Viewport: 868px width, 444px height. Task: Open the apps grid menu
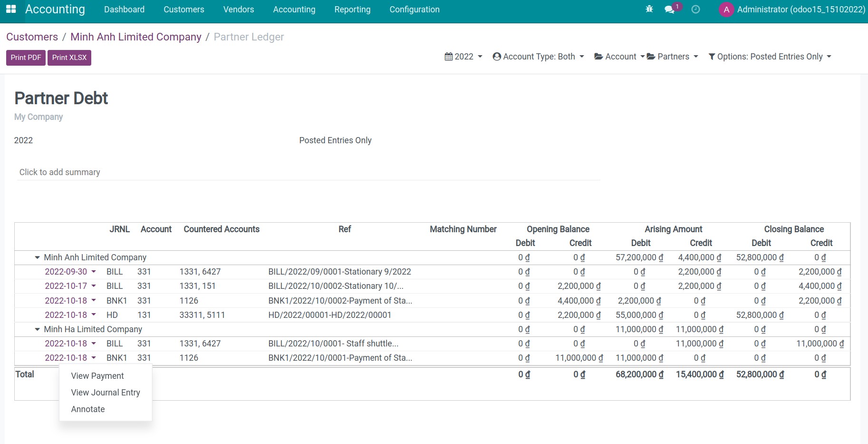coord(10,9)
